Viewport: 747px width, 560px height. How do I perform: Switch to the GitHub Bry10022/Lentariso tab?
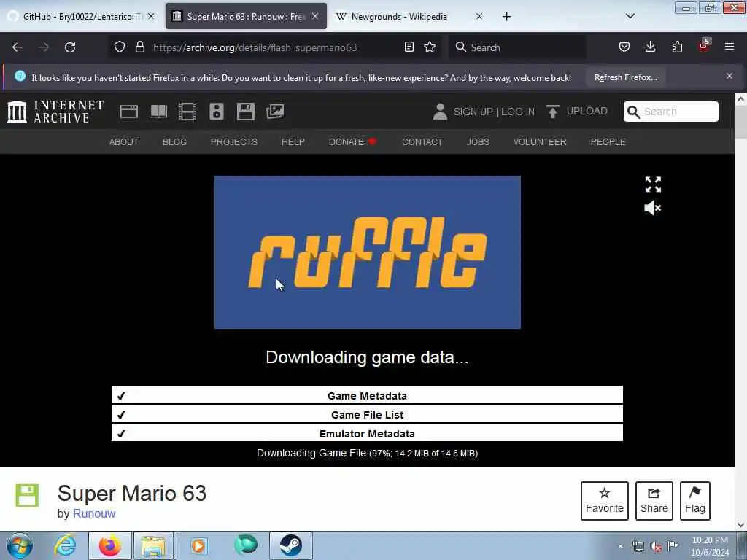[81, 17]
